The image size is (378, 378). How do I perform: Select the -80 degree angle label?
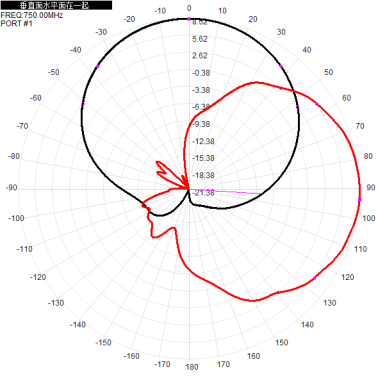[14, 156]
